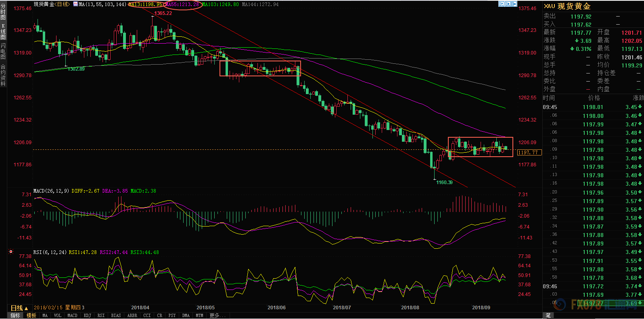Image resolution: width=644 pixels, height=319 pixels.
Task: Click the RSI1:47.28 value label
Action: click(x=83, y=252)
